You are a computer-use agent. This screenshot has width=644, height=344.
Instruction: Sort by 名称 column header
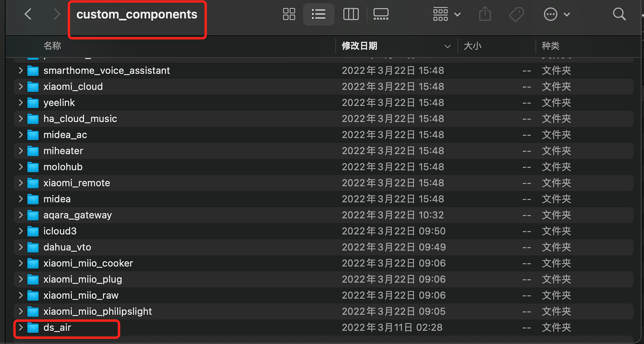[52, 46]
